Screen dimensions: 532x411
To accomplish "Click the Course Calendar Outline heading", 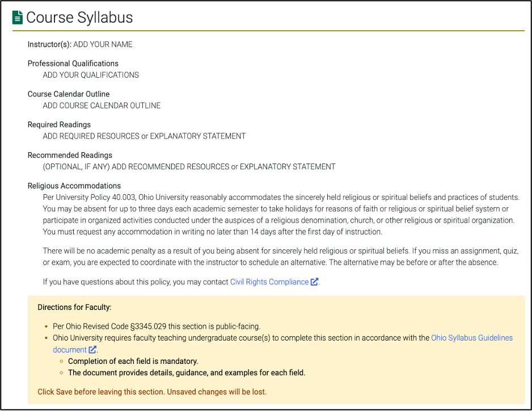I will pyautogui.click(x=68, y=94).
